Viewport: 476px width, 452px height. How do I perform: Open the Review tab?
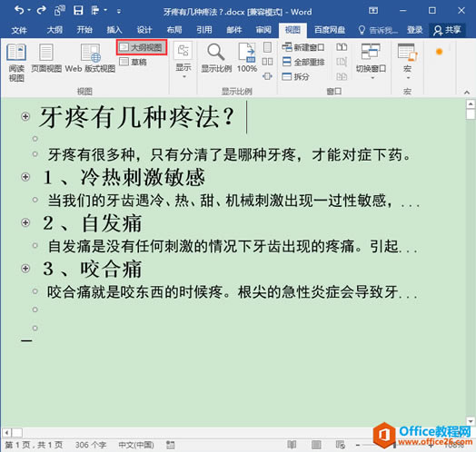[x=263, y=30]
